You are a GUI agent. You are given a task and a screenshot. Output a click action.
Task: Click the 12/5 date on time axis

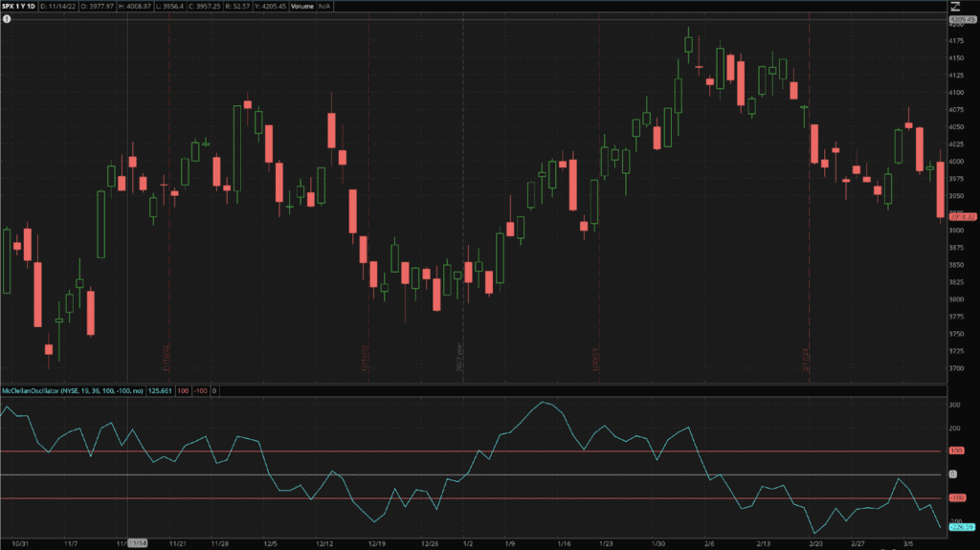pyautogui.click(x=270, y=543)
